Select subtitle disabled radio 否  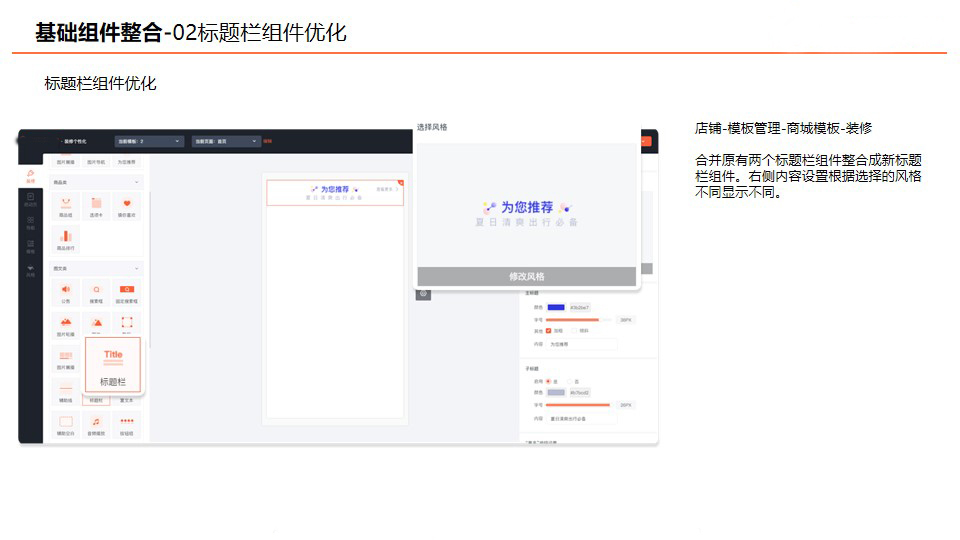pyautogui.click(x=570, y=381)
